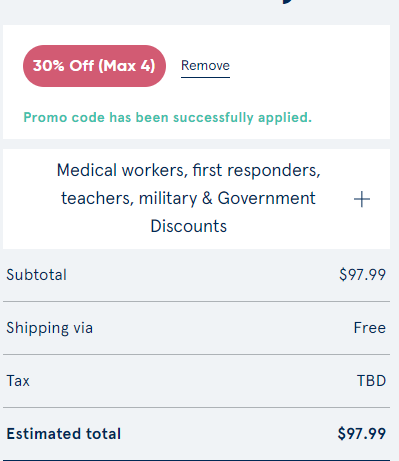Click the word Medical in discount heading

(x=87, y=170)
